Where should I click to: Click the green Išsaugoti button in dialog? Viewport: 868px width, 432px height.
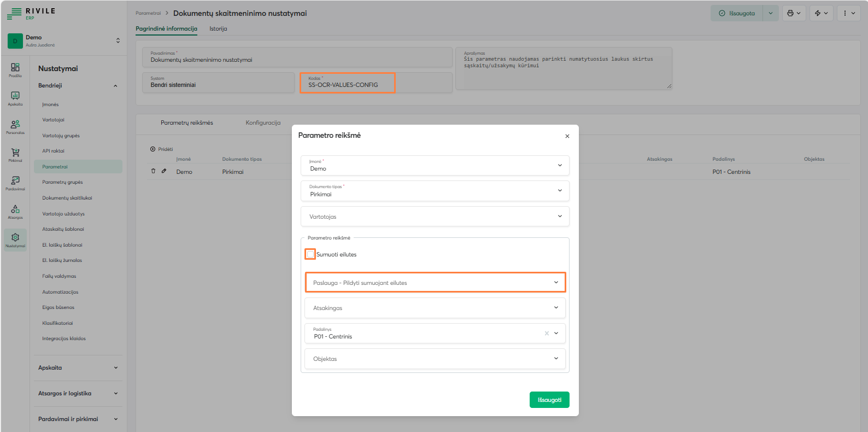click(549, 400)
